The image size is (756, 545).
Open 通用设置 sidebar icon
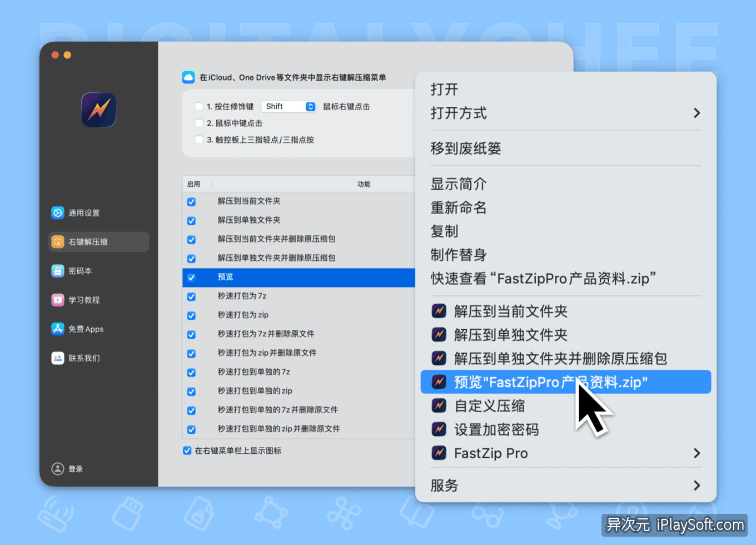58,212
